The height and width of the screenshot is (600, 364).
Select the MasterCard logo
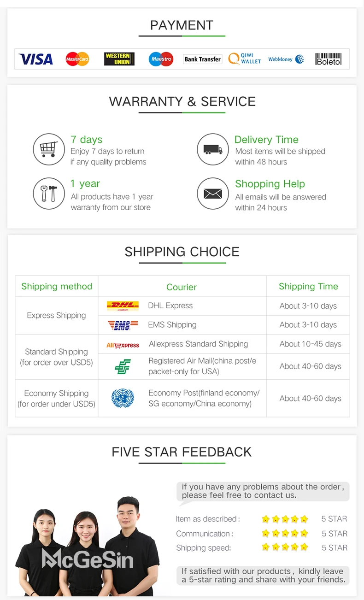pyautogui.click(x=77, y=59)
